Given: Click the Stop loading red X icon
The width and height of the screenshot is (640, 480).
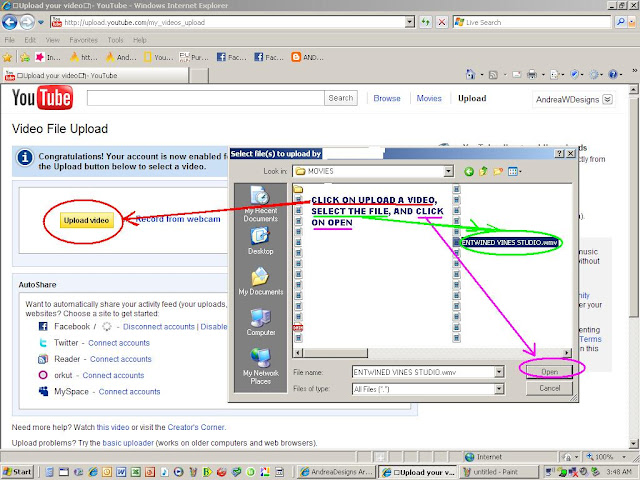Looking at the screenshot, I should [442, 22].
